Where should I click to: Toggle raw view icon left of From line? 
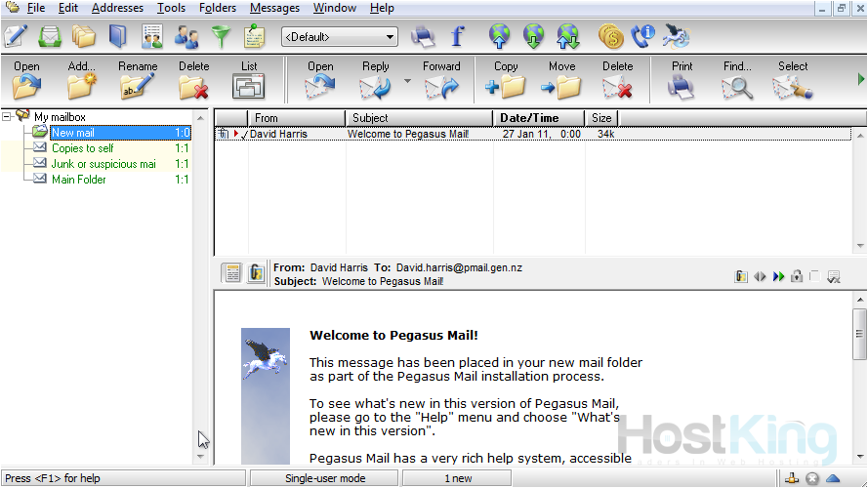tap(232, 273)
